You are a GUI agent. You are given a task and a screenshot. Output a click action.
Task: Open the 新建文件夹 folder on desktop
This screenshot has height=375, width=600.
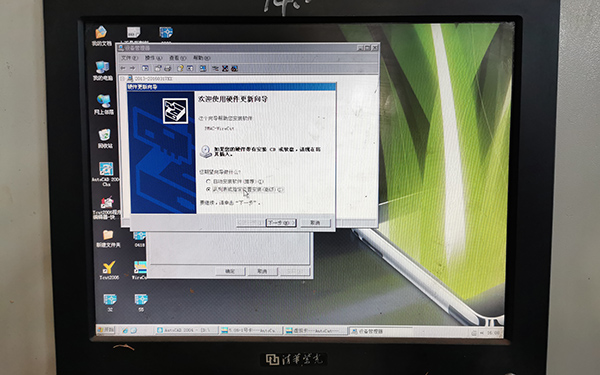pos(108,238)
